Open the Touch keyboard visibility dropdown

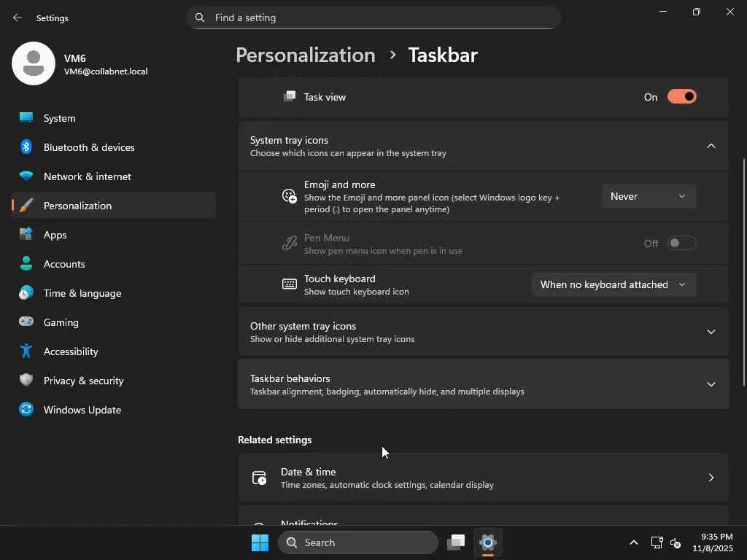[614, 284]
